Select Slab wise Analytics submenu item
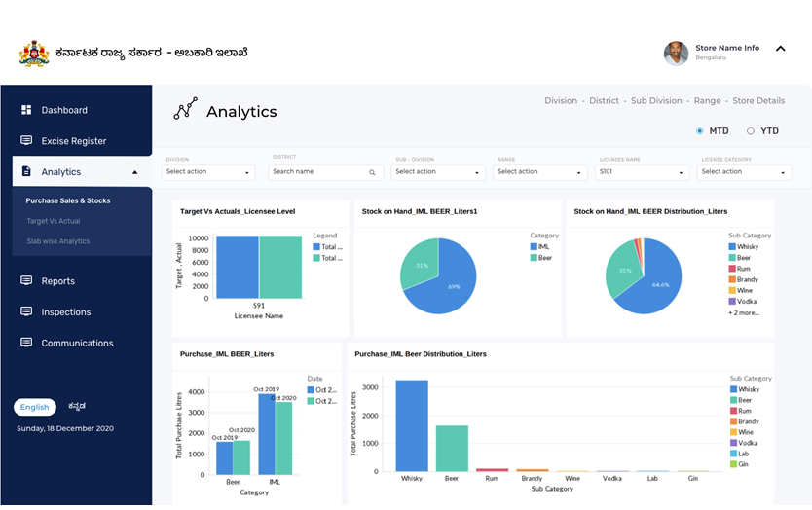 (x=58, y=241)
